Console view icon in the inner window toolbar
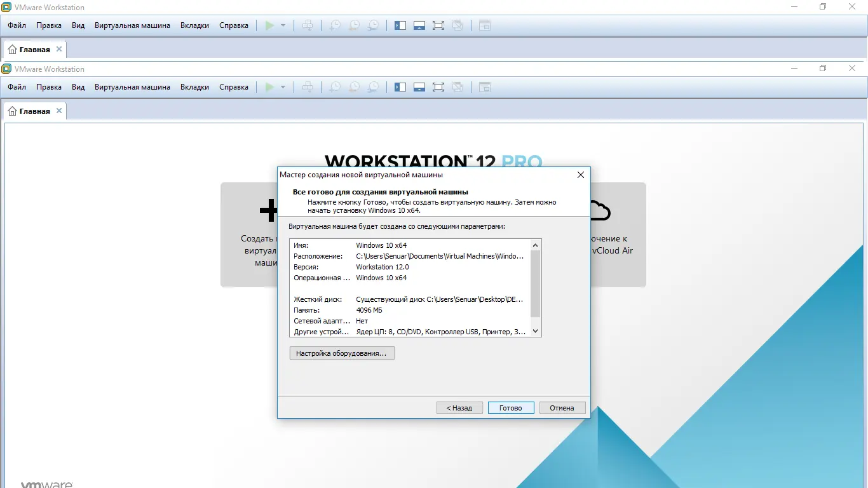Viewport: 868px width, 488px height. tap(485, 87)
